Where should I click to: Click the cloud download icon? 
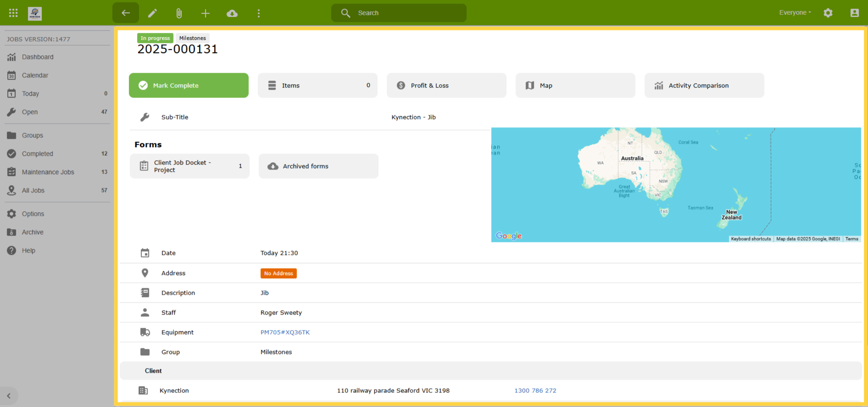(232, 13)
